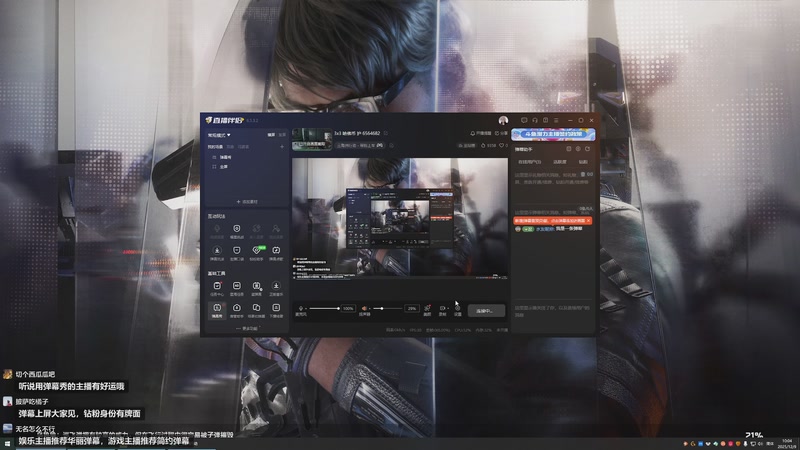Adjust the speaker volume slider

(x=388, y=308)
